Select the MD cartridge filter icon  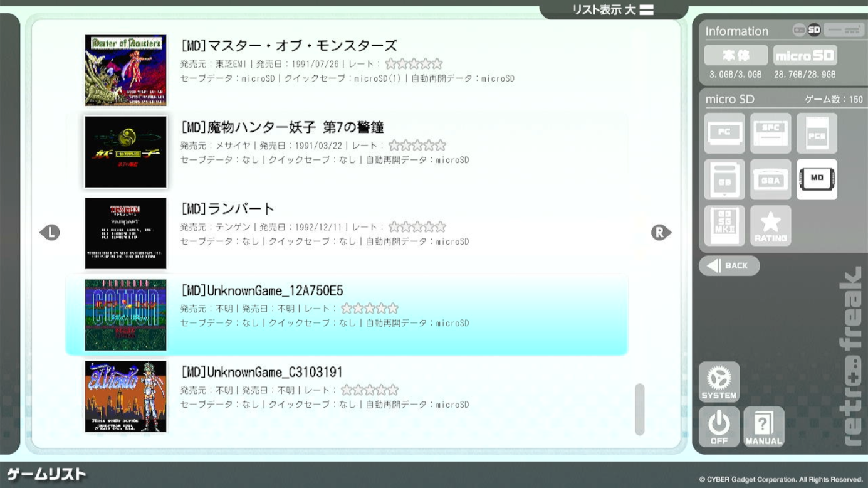[817, 179]
